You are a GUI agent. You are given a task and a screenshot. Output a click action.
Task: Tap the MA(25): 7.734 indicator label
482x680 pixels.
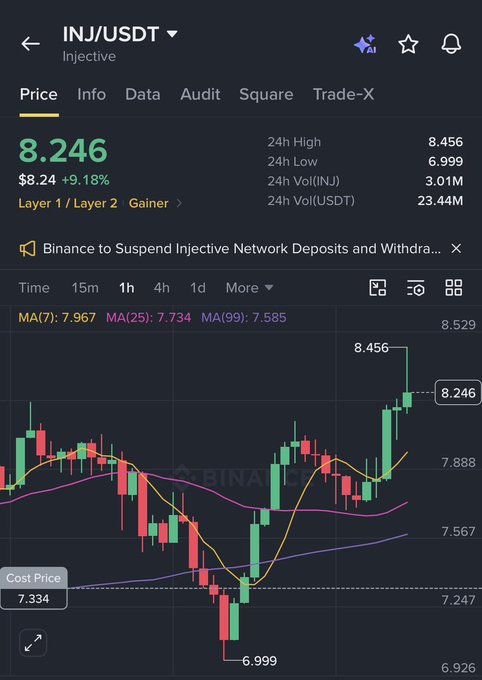coord(149,317)
